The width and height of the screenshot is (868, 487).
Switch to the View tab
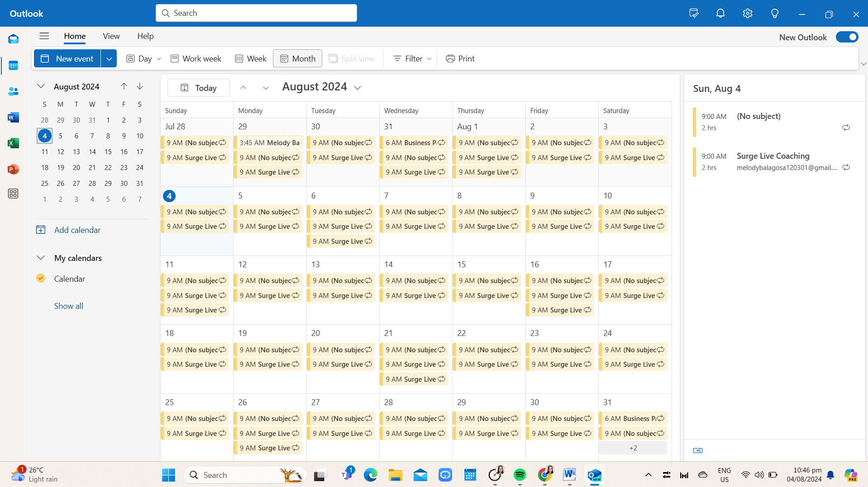point(111,36)
